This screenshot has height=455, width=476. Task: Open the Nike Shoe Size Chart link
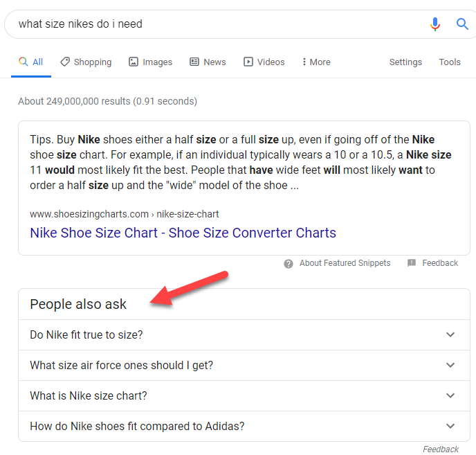click(183, 233)
